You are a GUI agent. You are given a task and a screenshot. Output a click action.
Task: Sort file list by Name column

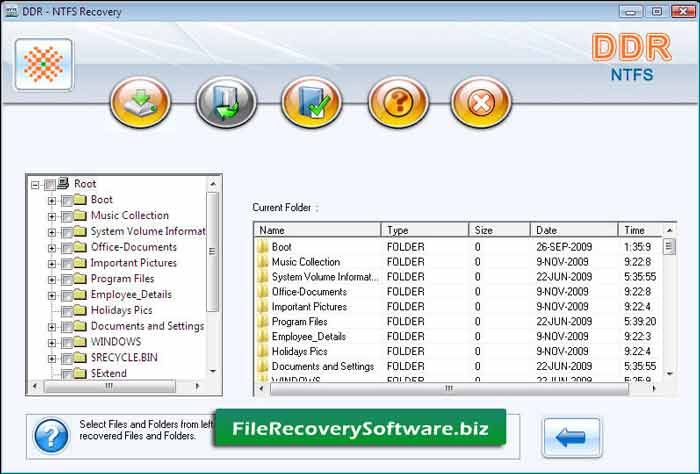[x=317, y=230]
